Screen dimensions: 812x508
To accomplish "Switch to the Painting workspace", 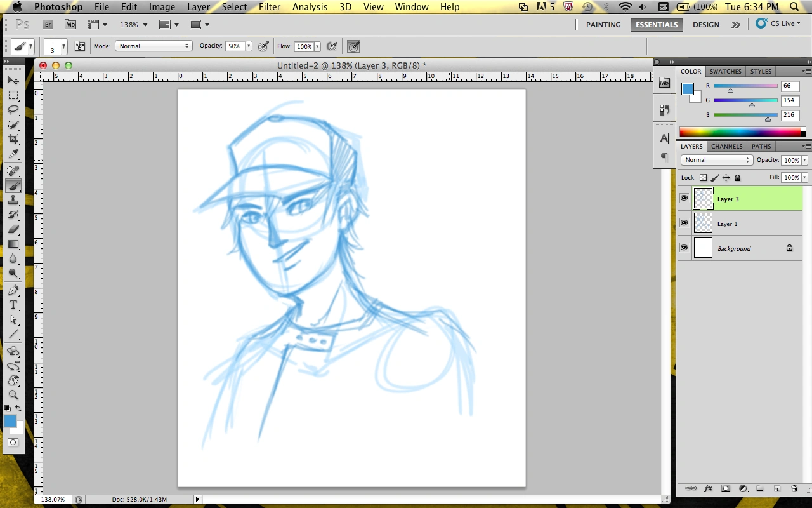I will tap(603, 24).
